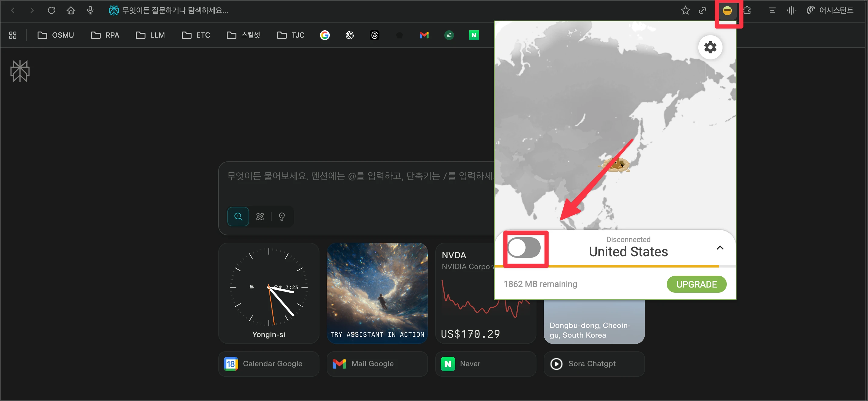This screenshot has height=401, width=868.
Task: Open the extensions puzzle icon
Action: point(747,11)
